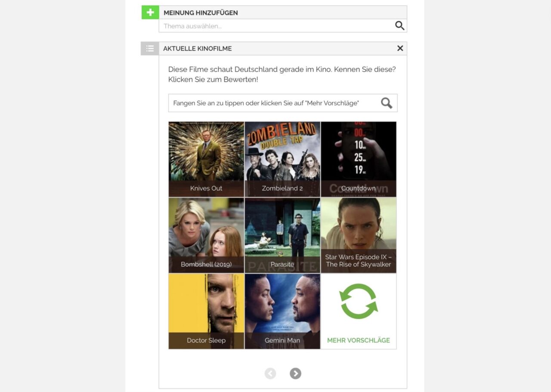Close the Aktuelle Kinofilme panel
The image size is (551, 392).
400,49
